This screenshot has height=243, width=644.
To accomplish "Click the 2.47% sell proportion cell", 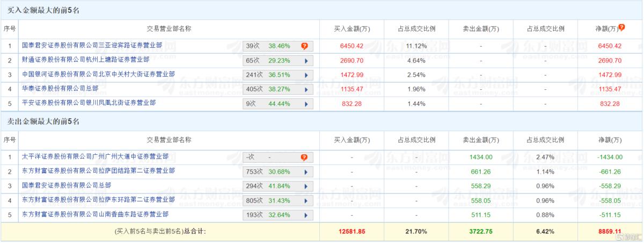I will click(545, 157).
